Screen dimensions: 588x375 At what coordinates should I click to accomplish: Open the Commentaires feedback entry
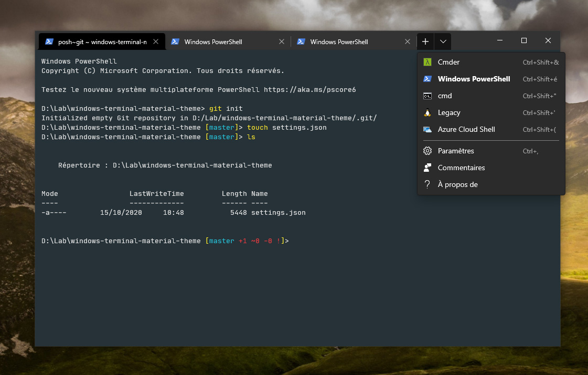click(491, 168)
